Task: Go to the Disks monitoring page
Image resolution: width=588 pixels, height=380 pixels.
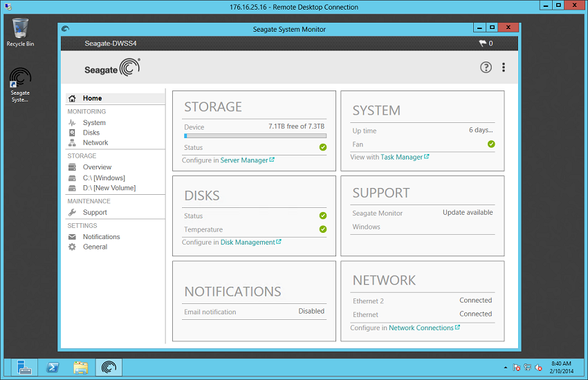Action: [x=91, y=133]
